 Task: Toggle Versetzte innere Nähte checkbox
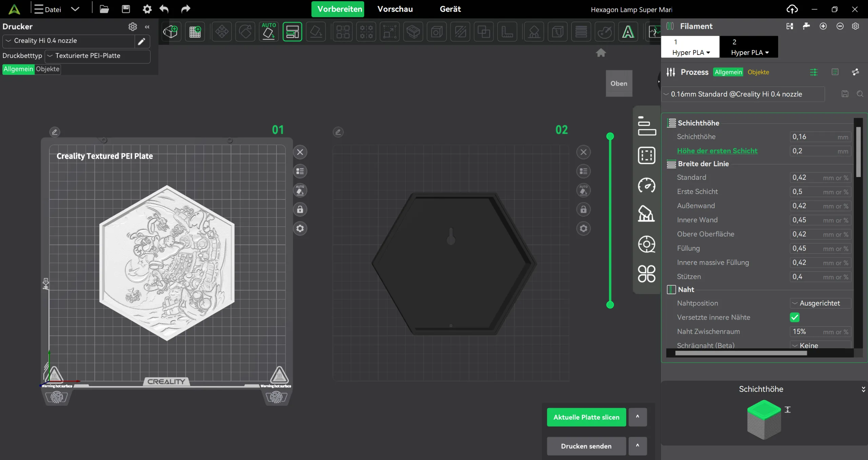point(795,318)
